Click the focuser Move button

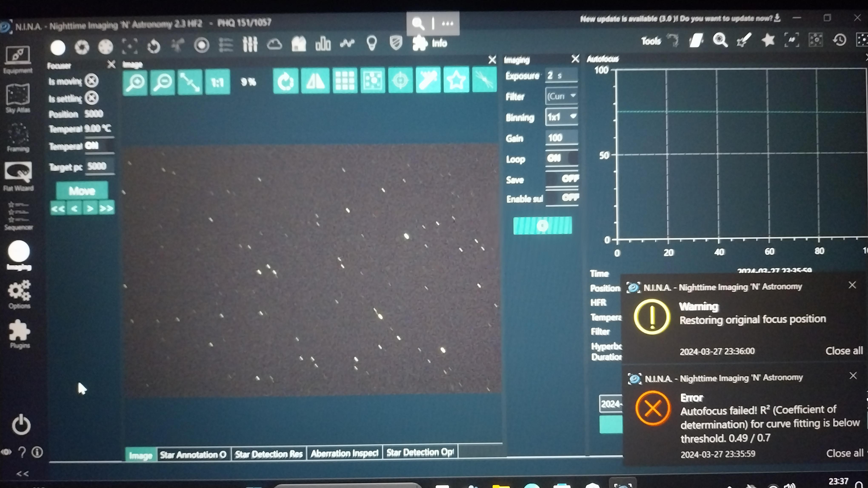[82, 191]
